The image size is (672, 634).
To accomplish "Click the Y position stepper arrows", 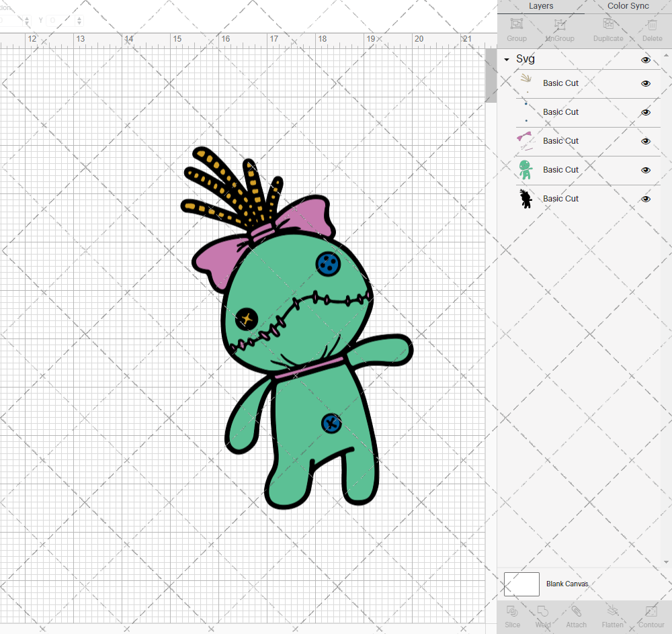I will 80,20.
